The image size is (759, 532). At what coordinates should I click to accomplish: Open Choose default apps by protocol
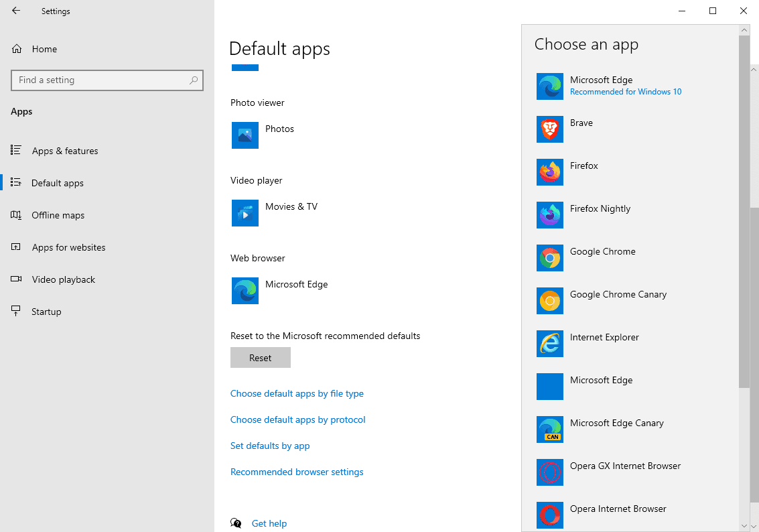297,419
